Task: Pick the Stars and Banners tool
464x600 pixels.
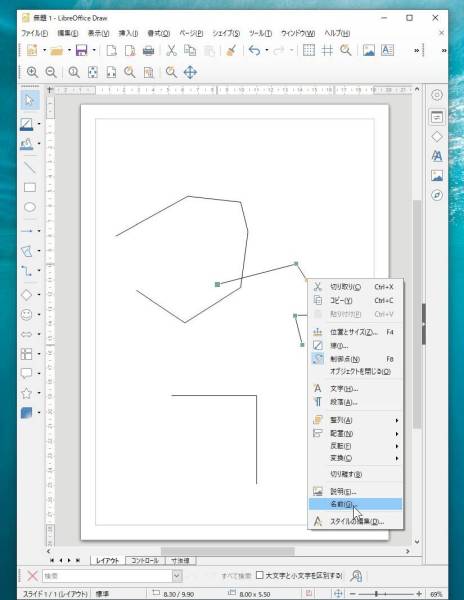Action: click(26, 393)
